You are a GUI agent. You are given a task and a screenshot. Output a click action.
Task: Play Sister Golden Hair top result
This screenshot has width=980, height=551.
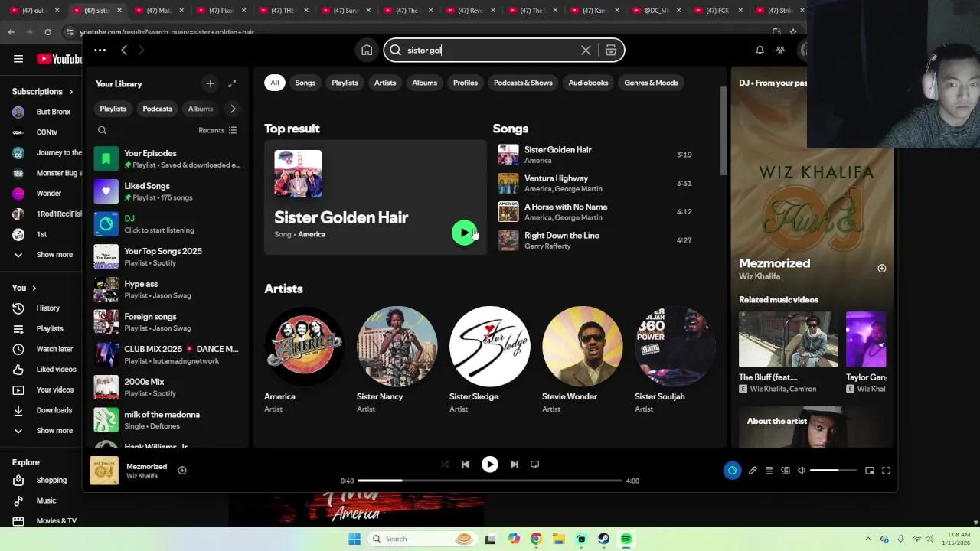[x=464, y=233]
